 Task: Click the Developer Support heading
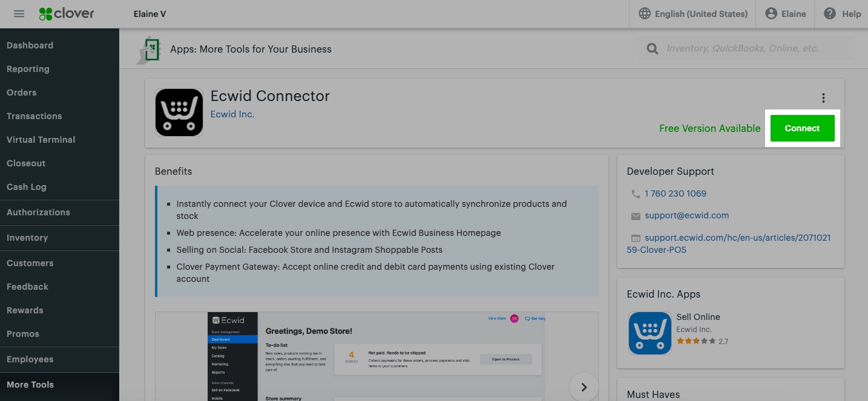click(x=670, y=171)
